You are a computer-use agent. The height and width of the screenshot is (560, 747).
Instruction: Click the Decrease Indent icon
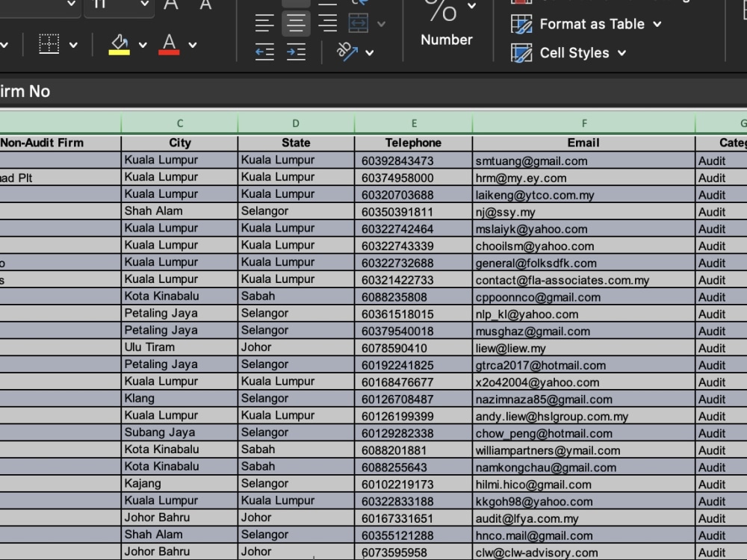pyautogui.click(x=264, y=52)
